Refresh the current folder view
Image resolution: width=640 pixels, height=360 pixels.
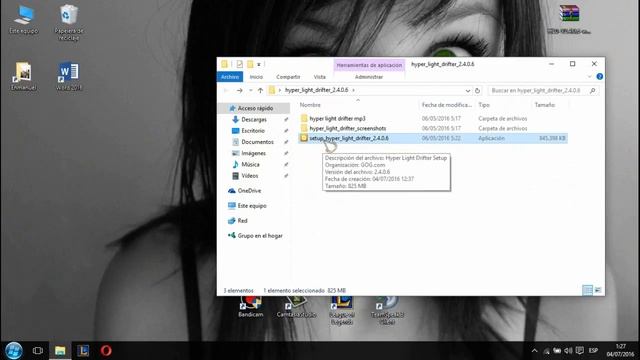478,91
